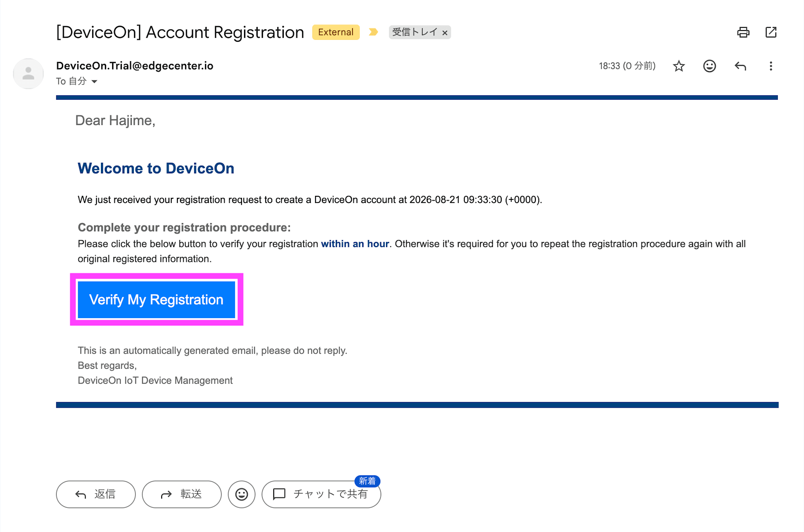
Task: Open the three-dot more options menu
Action: pyautogui.click(x=771, y=66)
